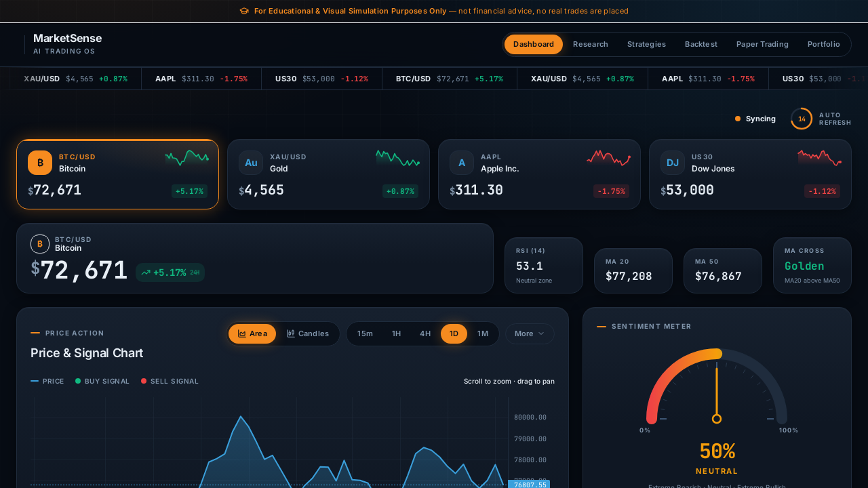The height and width of the screenshot is (488, 868).
Task: Go to the Strategies tab
Action: tap(646, 44)
